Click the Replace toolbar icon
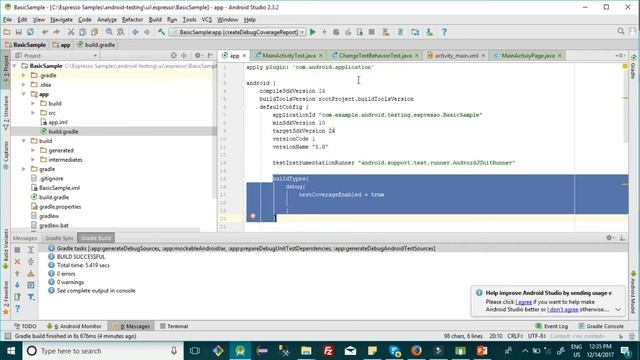 (121, 32)
